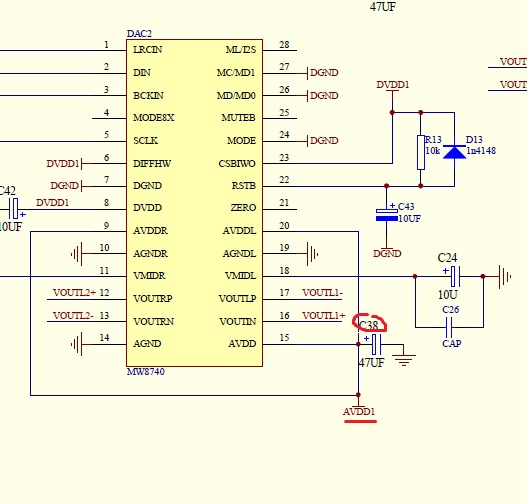Click the LRCIN pin name
Image resolution: width=527 pixels, height=504 pixels.
pyautogui.click(x=148, y=50)
